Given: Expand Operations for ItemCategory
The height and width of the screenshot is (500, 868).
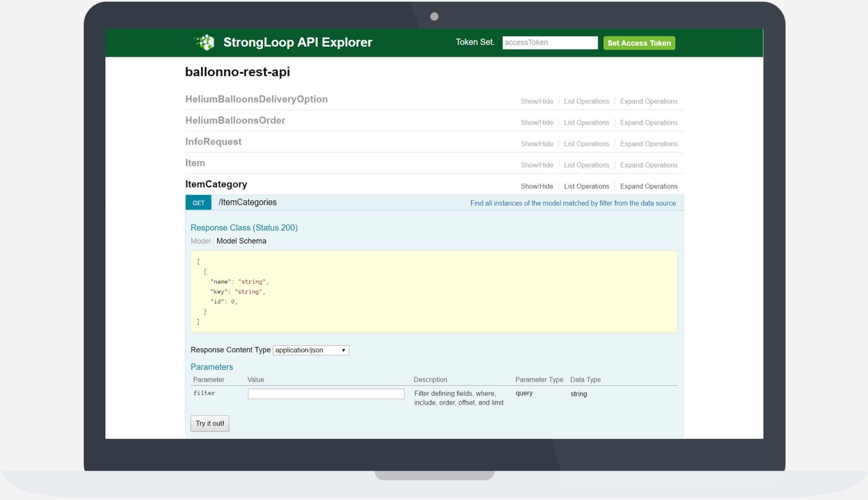Looking at the screenshot, I should pyautogui.click(x=649, y=186).
